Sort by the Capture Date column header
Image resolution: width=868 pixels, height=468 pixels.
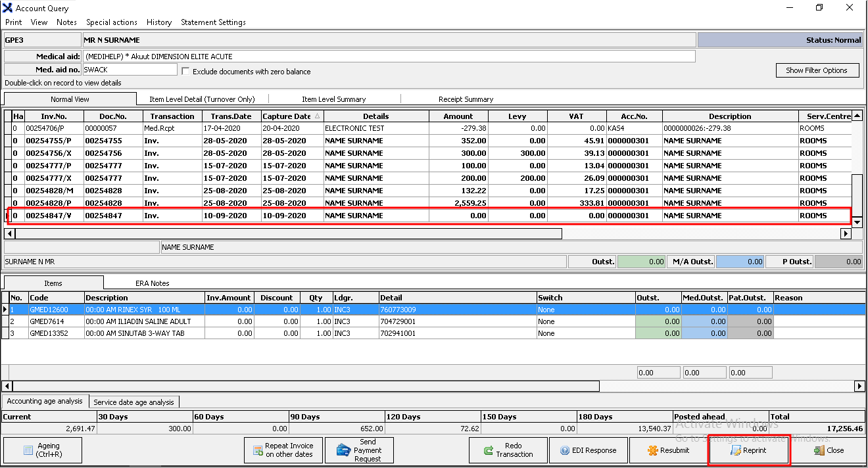pos(287,116)
